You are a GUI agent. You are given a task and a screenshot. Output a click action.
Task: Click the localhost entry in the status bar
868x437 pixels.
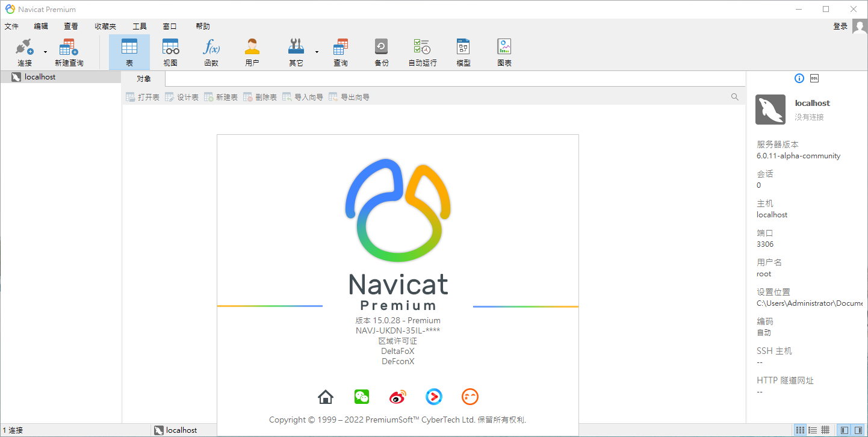click(x=176, y=430)
